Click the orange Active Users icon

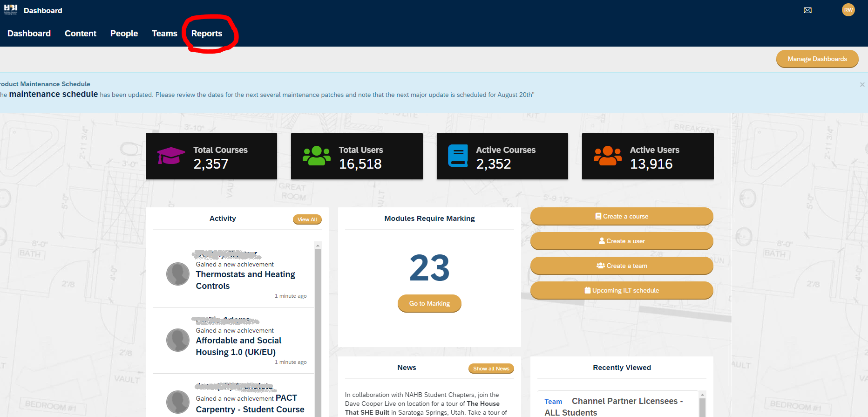(x=607, y=156)
